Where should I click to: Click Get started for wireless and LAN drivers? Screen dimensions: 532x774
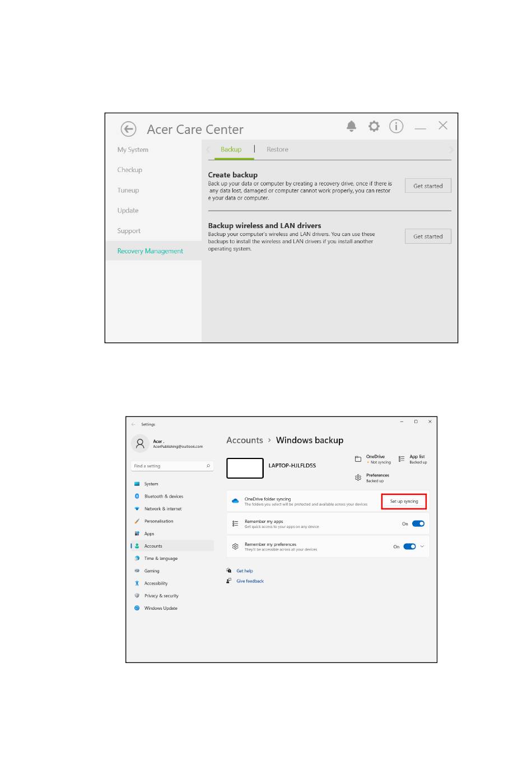(x=428, y=237)
